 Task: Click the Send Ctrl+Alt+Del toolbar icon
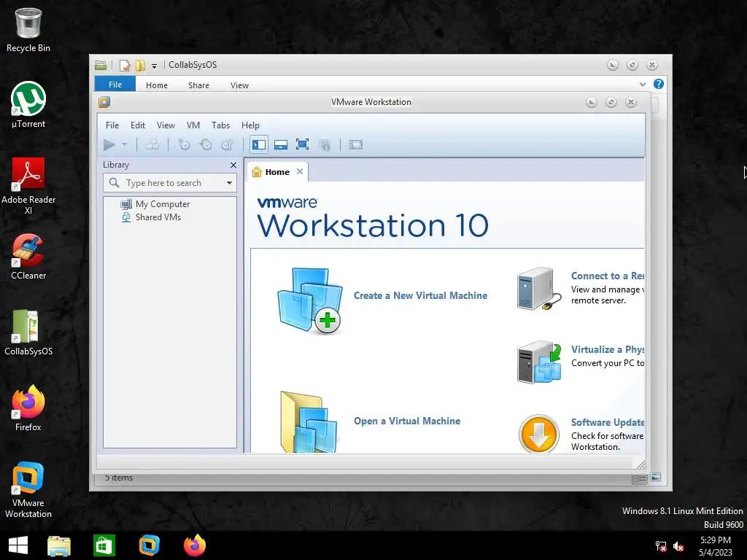click(x=152, y=144)
